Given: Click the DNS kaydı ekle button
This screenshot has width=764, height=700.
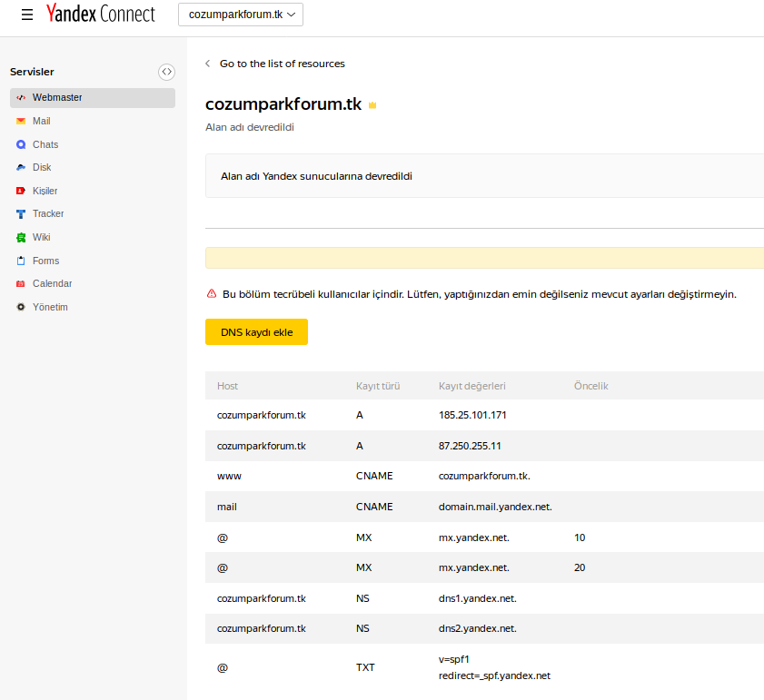Looking at the screenshot, I should (257, 331).
